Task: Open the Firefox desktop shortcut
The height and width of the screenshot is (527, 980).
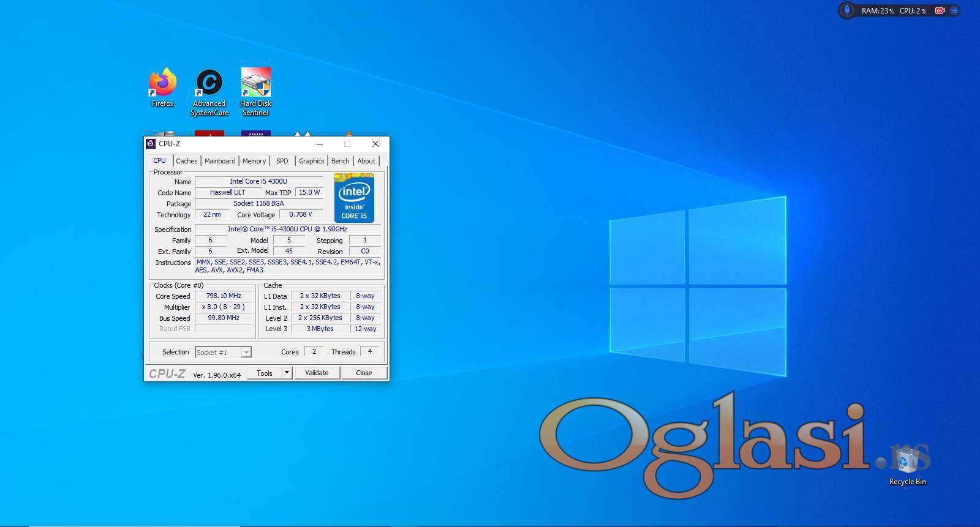Action: [162, 84]
